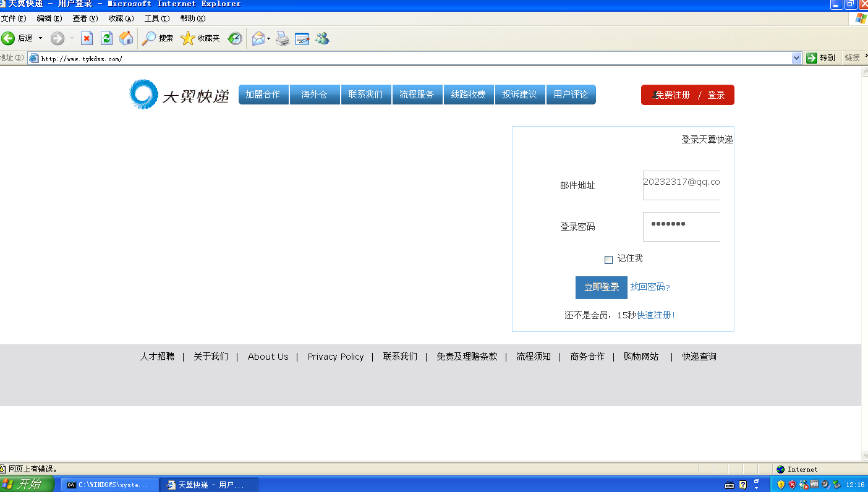Click inside the 邮件地址 email input field

(680, 185)
